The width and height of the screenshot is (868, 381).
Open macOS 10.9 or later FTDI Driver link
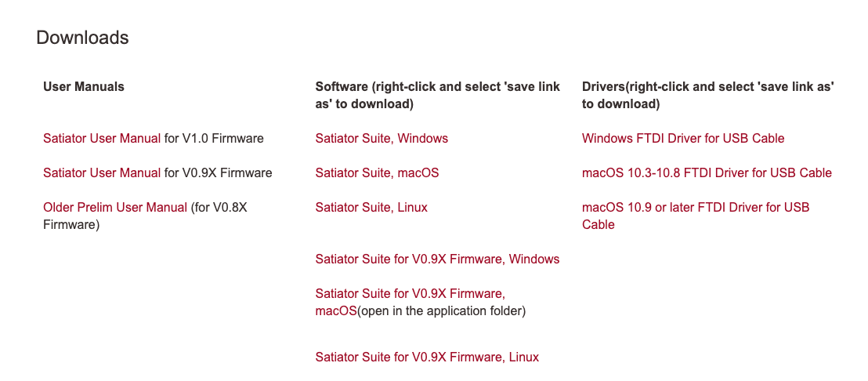(x=696, y=208)
